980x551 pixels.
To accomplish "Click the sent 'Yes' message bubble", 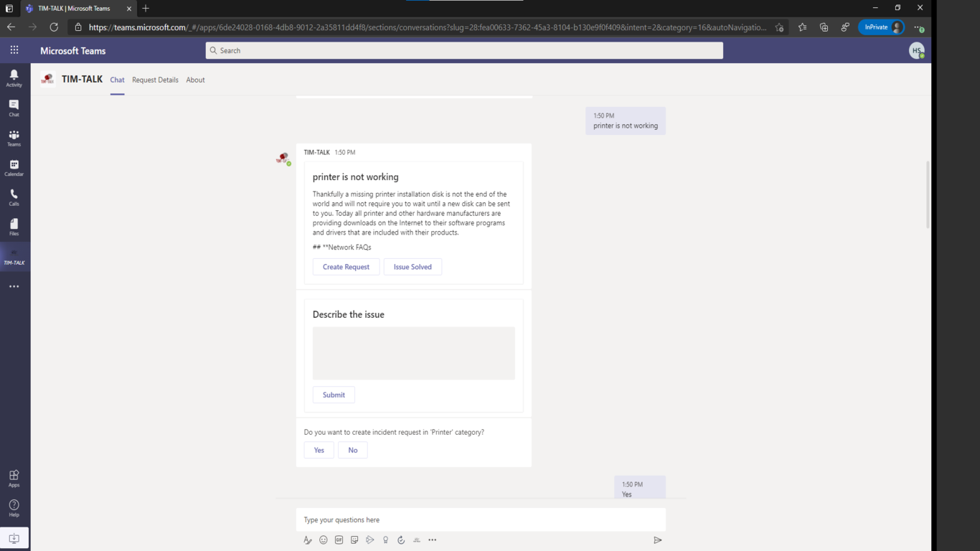I will tap(640, 488).
